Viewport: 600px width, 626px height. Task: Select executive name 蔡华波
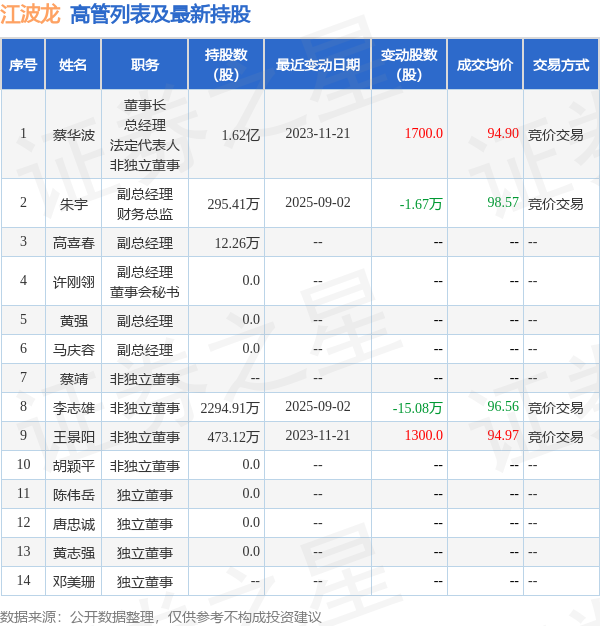(x=73, y=135)
